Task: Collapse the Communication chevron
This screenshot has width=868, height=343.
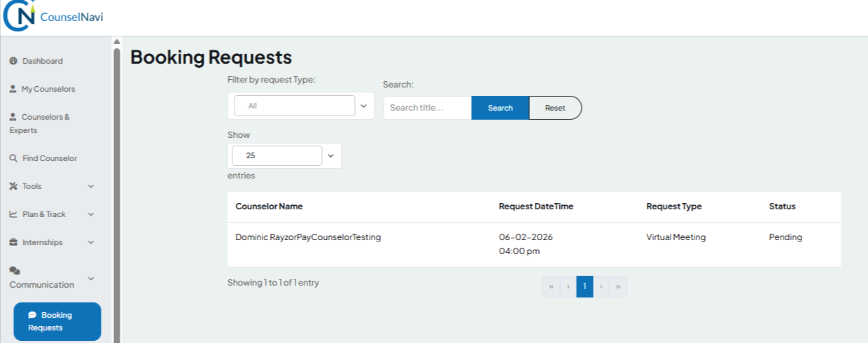Action: click(91, 278)
